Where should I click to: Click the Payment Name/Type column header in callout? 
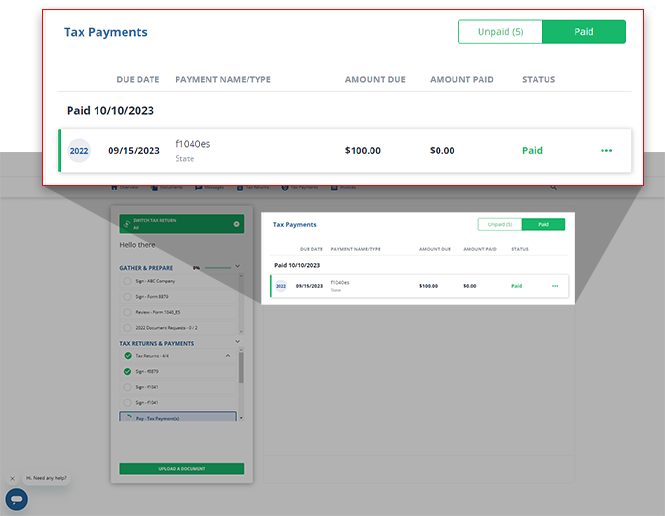point(223,79)
